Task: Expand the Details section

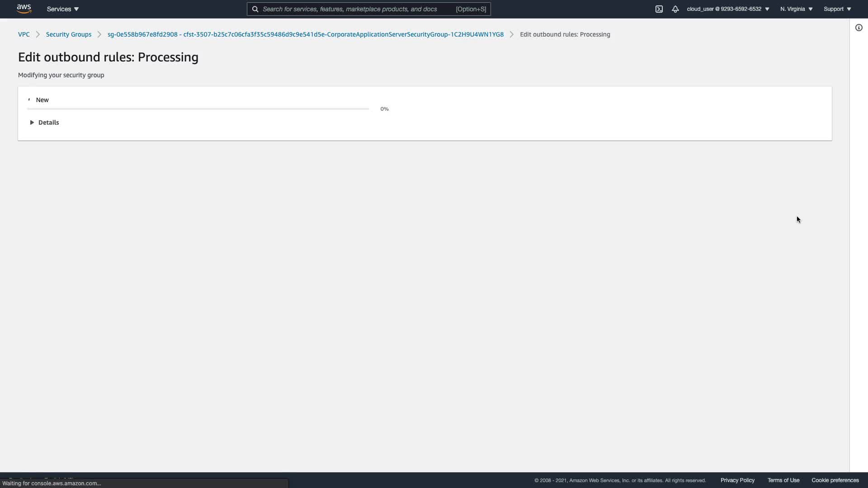Action: [x=44, y=122]
